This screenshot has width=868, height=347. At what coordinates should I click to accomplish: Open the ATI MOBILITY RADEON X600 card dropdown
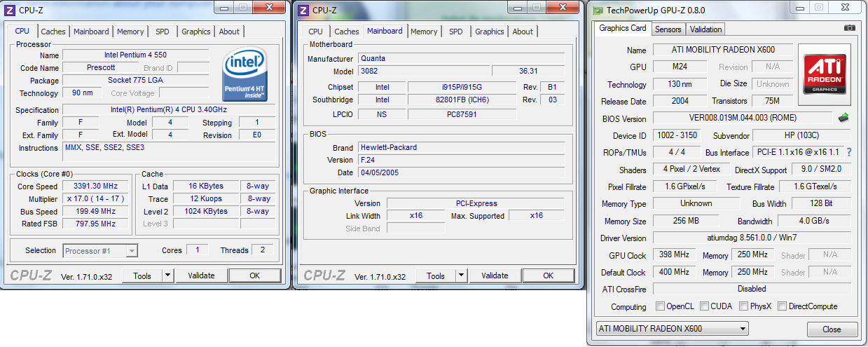click(672, 329)
